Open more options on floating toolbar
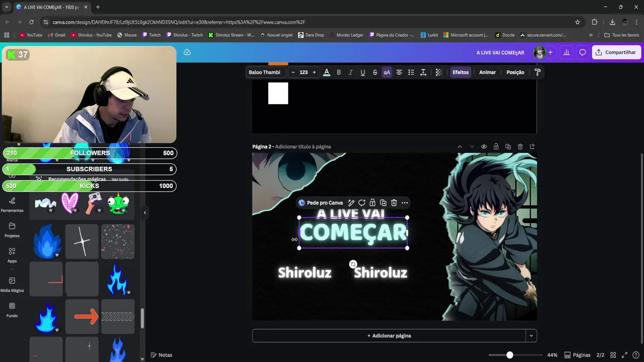Viewport: 644px width, 362px height. (x=405, y=203)
